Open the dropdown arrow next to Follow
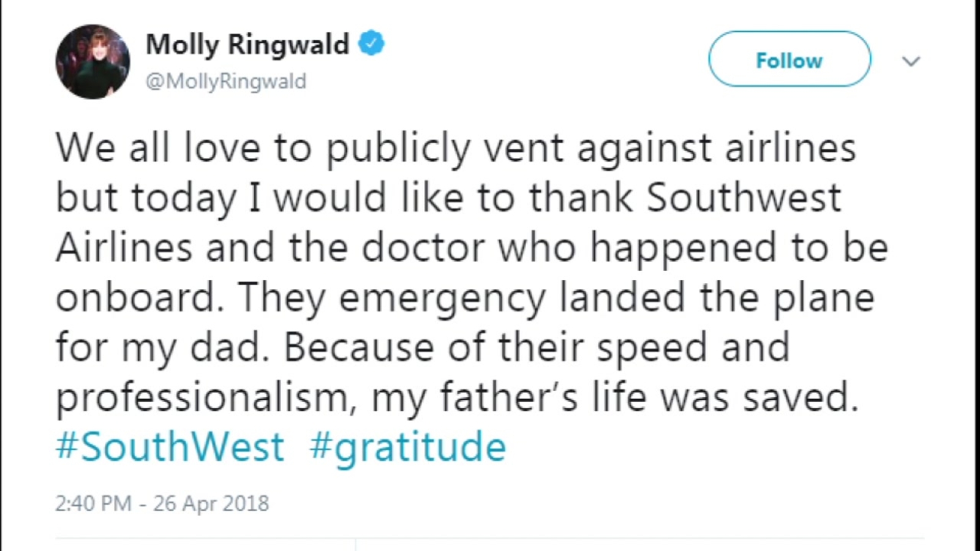 pyautogui.click(x=912, y=61)
